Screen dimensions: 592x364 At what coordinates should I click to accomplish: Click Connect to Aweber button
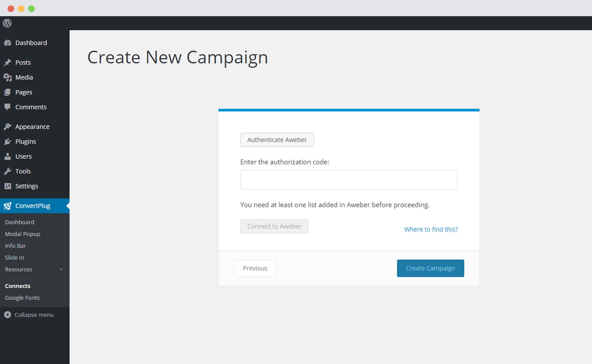pos(274,226)
